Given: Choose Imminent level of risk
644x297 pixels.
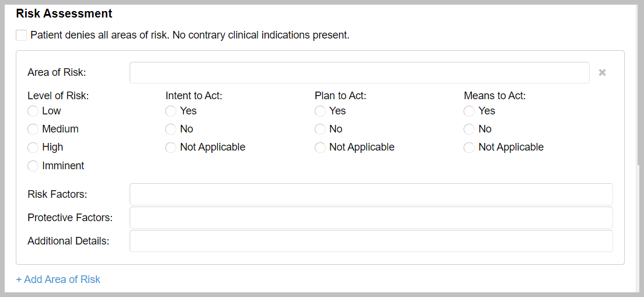Looking at the screenshot, I should coord(33,166).
